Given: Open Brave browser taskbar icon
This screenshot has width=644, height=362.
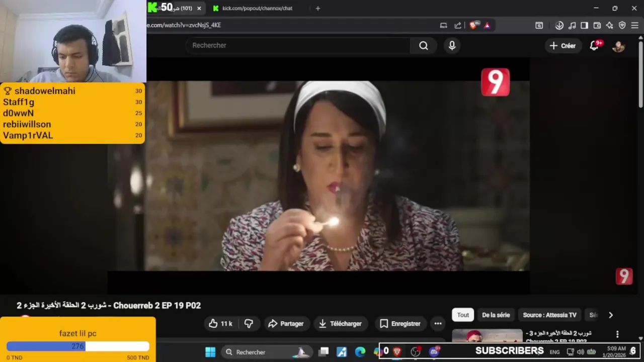Looking at the screenshot, I should [x=397, y=352].
